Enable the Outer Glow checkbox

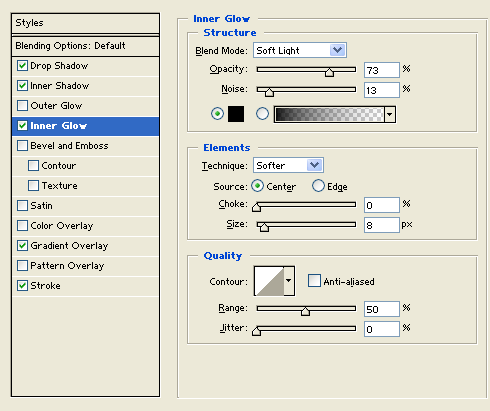tap(22, 106)
